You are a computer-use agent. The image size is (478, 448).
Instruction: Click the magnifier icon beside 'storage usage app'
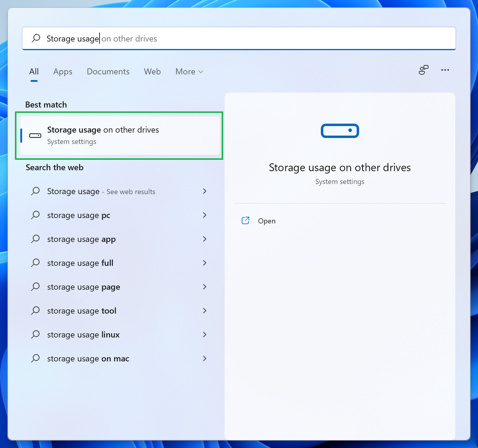tap(35, 239)
